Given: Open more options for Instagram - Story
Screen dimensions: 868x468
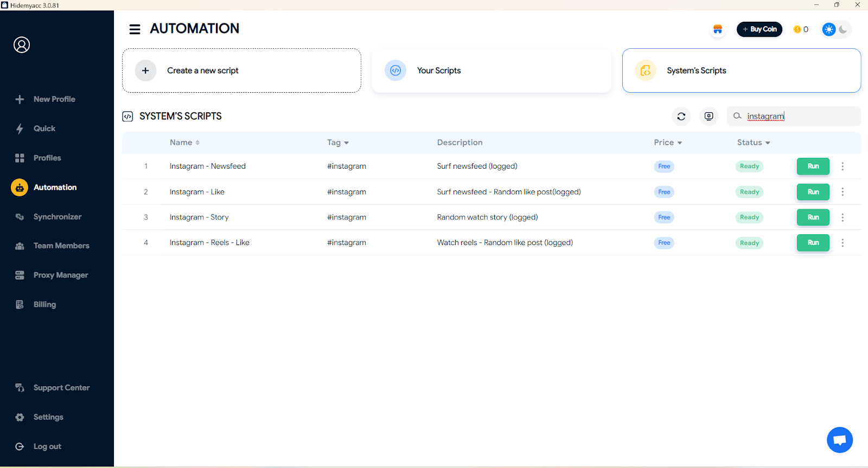Looking at the screenshot, I should [843, 217].
